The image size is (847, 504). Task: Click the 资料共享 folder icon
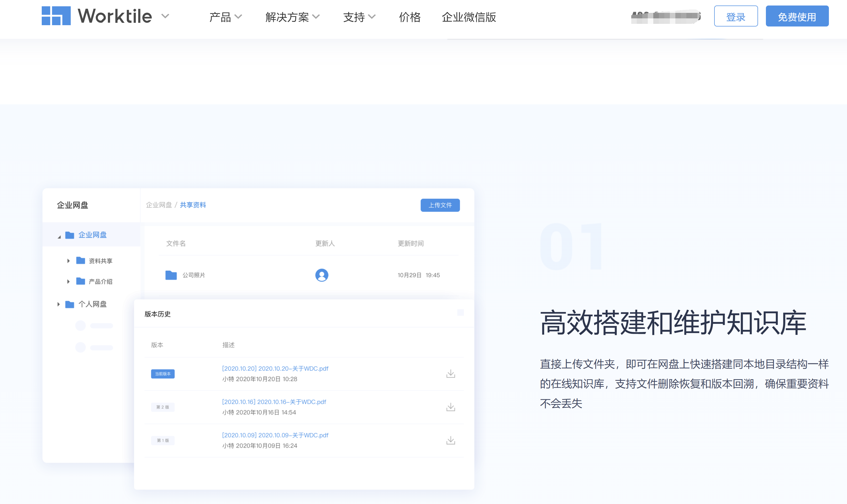coord(80,260)
